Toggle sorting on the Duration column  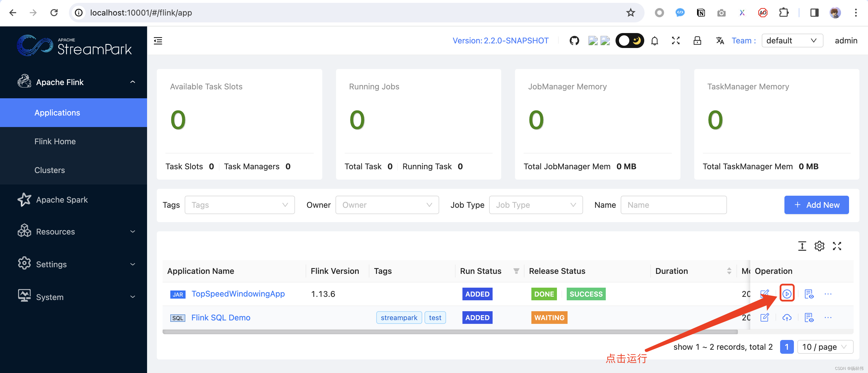click(729, 271)
